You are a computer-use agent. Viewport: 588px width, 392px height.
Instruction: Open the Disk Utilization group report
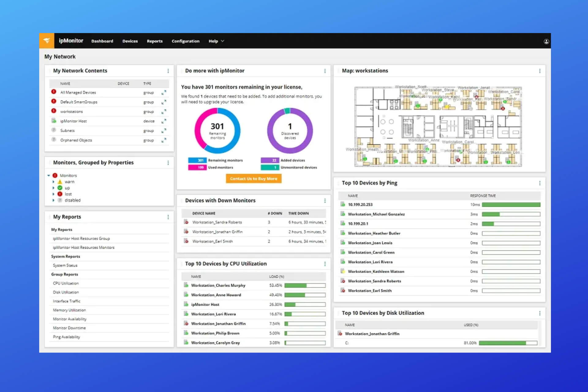click(66, 292)
